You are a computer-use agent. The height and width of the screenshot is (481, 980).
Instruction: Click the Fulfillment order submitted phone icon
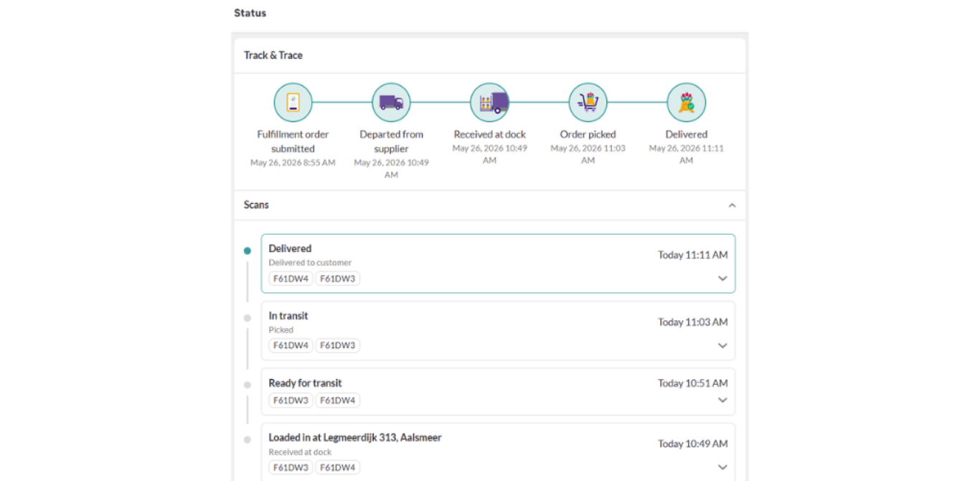point(293,103)
